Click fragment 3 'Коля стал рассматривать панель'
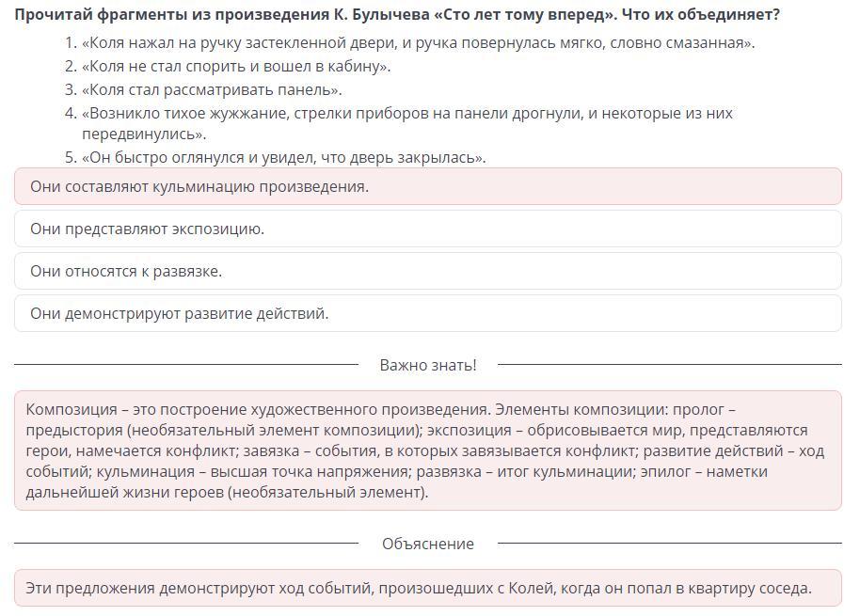 pos(212,90)
